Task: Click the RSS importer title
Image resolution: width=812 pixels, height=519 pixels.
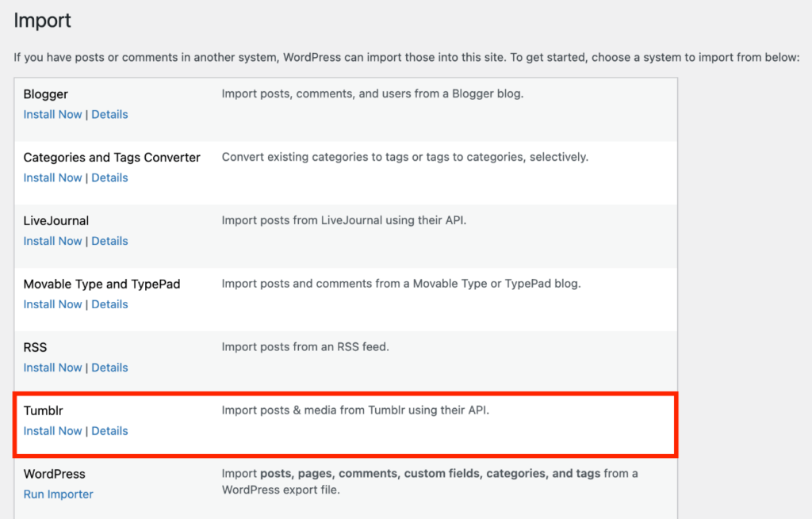Action: pos(35,347)
